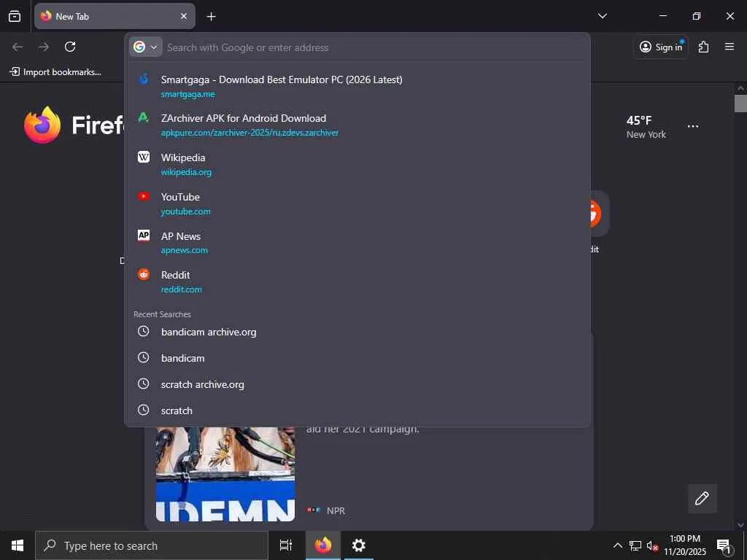Click Import bookmarks in bookmarks toolbar
The image size is (747, 560).
click(55, 72)
